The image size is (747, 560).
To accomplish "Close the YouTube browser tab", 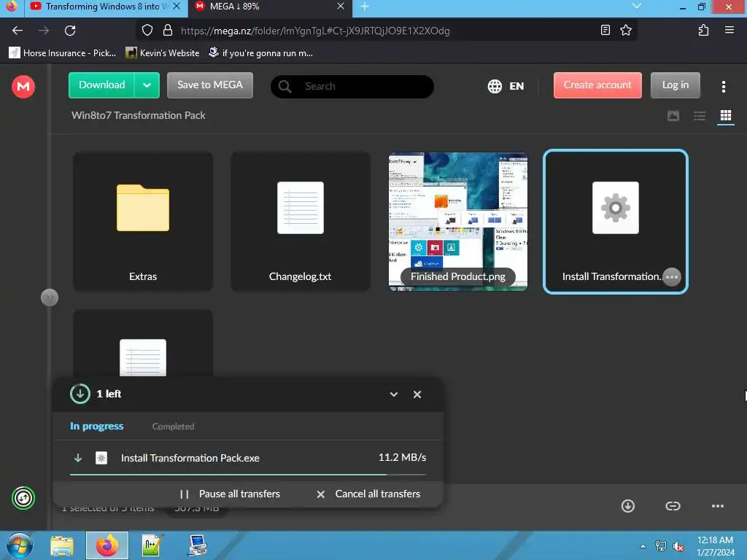I will [x=177, y=6].
